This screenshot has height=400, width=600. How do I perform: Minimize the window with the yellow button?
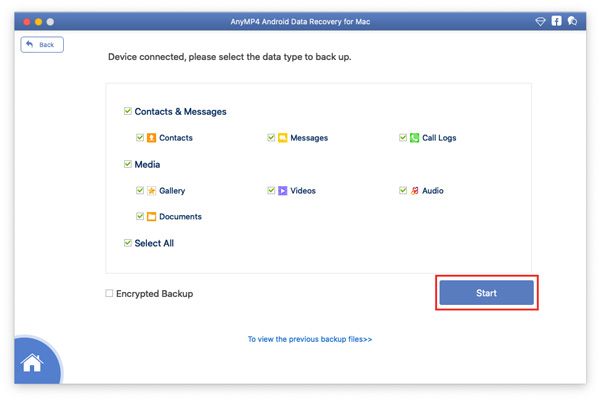pyautogui.click(x=38, y=22)
